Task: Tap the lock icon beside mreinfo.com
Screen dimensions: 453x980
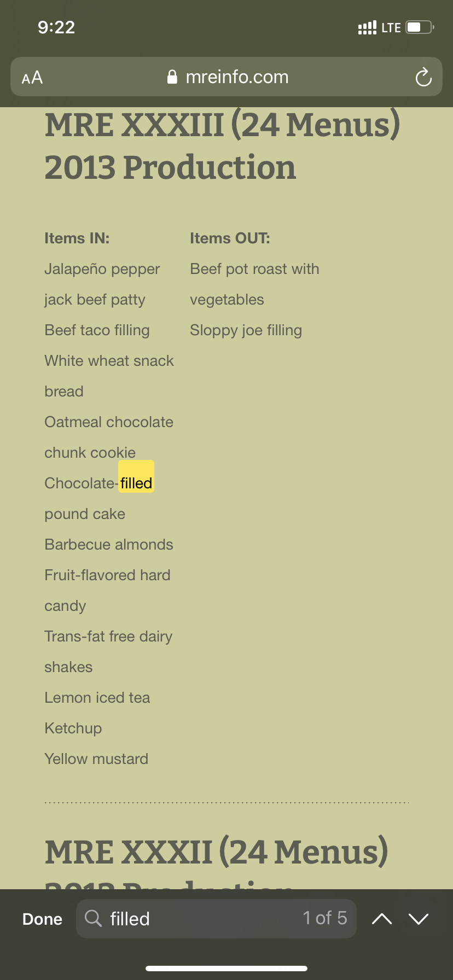Action: coord(172,77)
